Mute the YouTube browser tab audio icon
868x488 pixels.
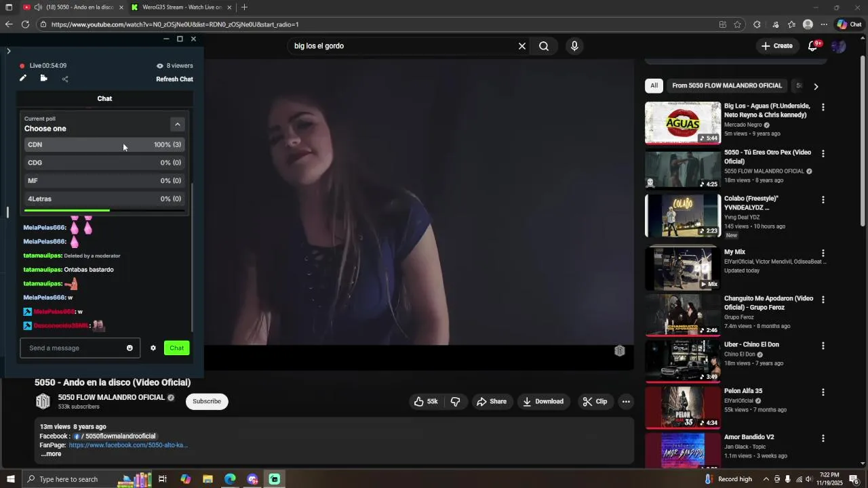tap(38, 7)
